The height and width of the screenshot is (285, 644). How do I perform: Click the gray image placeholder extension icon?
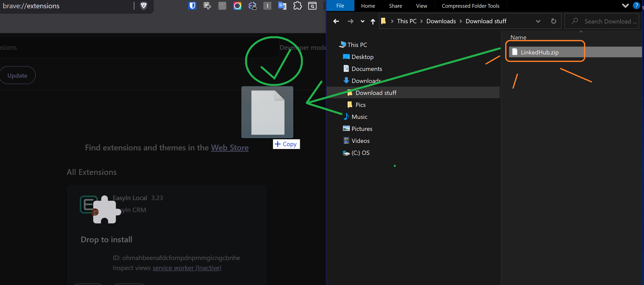pyautogui.click(x=222, y=5)
